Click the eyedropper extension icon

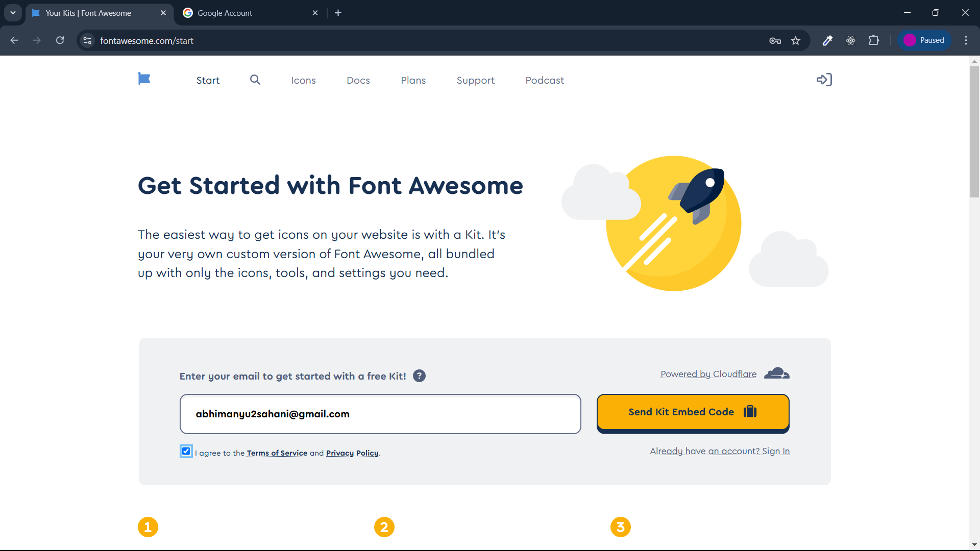[827, 40]
